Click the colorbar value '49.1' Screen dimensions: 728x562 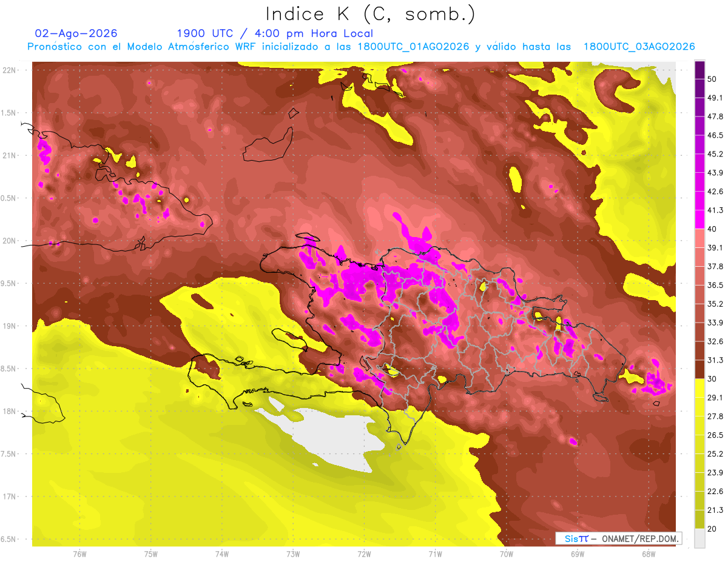point(715,98)
